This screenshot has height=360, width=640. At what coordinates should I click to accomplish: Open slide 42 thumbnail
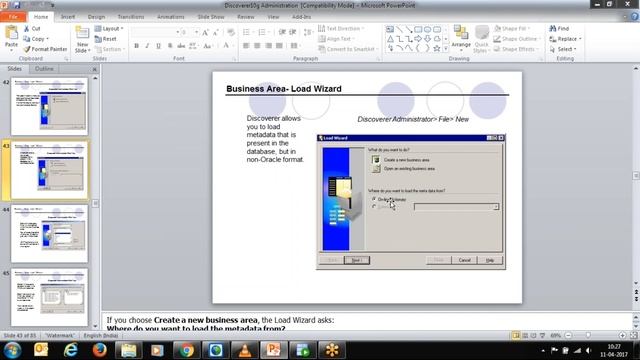[x=49, y=107]
